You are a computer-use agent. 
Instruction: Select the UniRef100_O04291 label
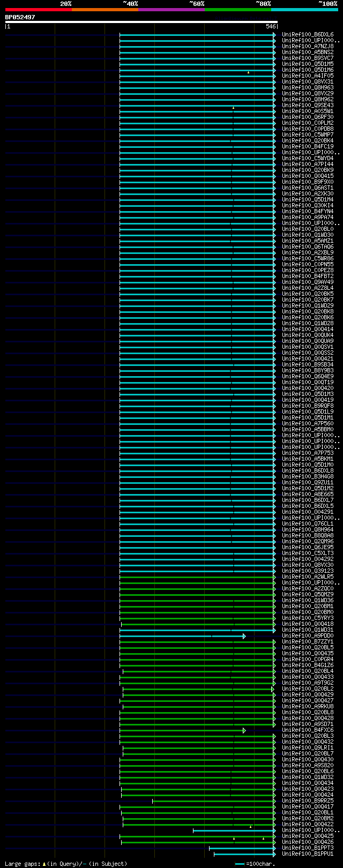coord(308,512)
